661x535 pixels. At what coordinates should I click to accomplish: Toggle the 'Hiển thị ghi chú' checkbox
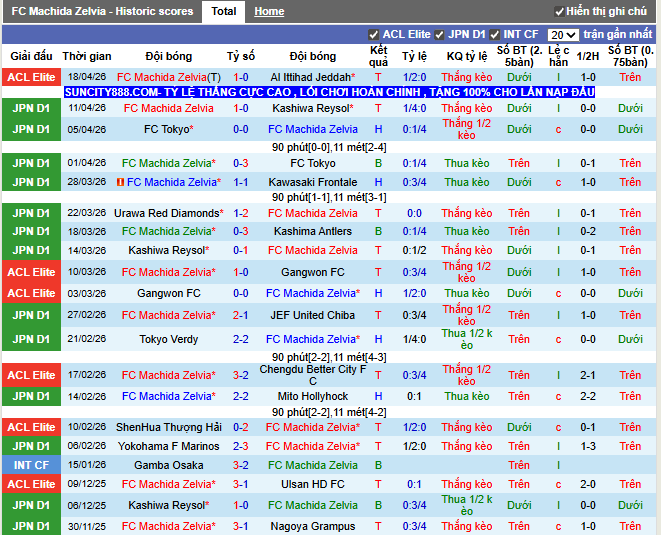click(560, 12)
